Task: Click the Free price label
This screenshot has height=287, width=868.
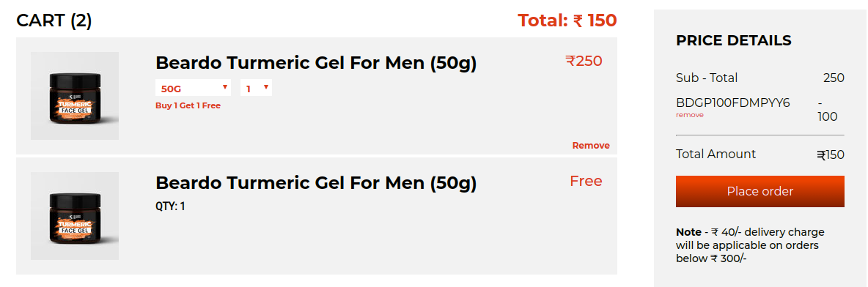Action: 586,182
